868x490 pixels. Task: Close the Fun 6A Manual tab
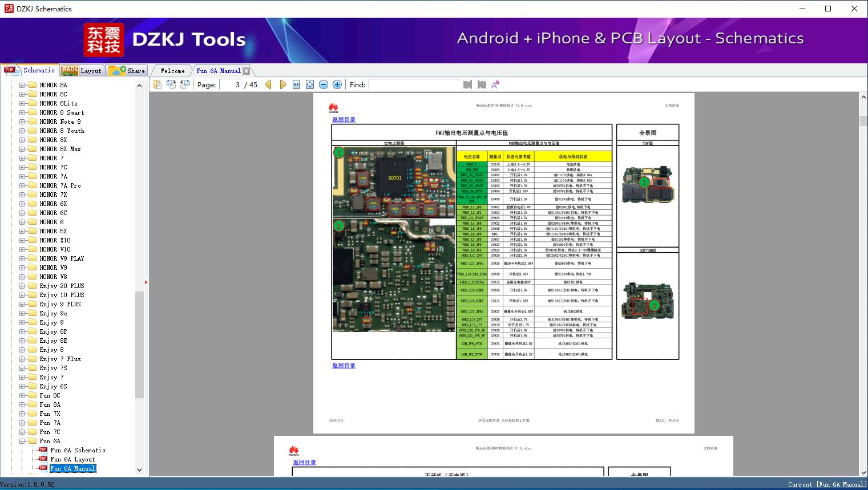pyautogui.click(x=246, y=71)
